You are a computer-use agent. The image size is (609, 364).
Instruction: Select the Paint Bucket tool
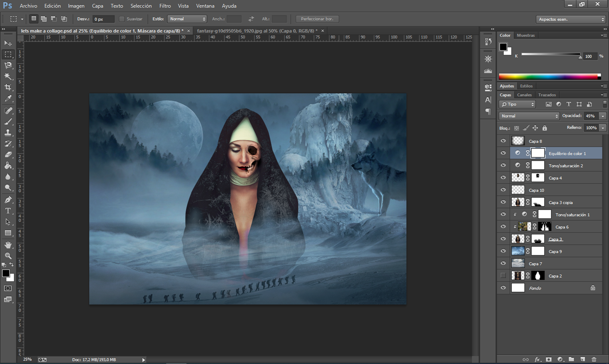8,166
